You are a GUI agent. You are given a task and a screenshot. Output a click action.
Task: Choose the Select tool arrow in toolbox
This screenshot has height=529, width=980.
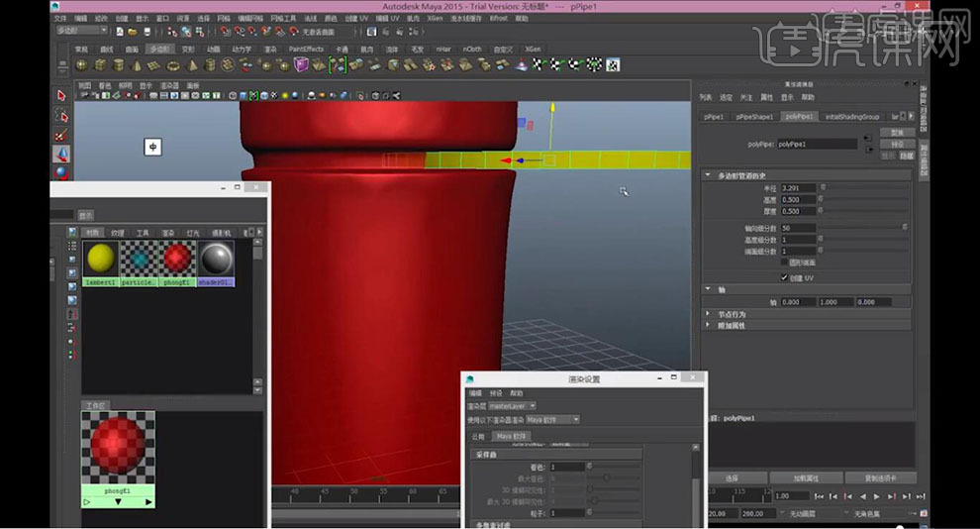tap(61, 96)
